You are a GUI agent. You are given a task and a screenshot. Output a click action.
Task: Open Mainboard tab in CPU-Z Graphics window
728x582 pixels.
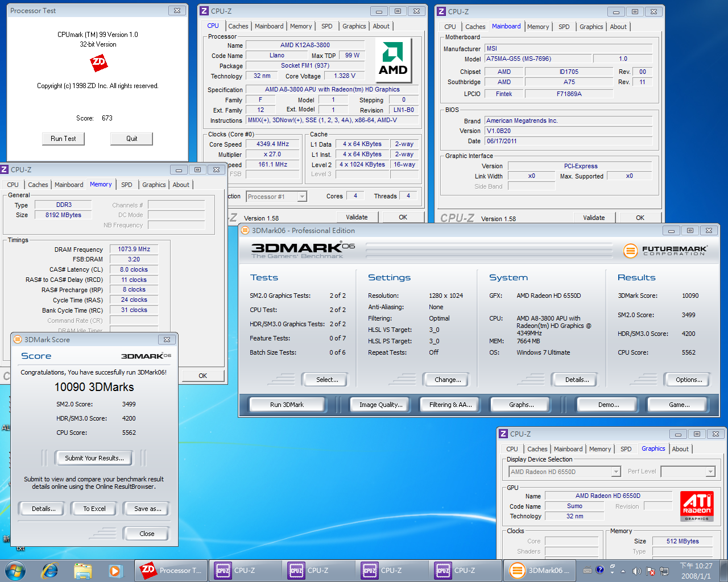point(568,449)
